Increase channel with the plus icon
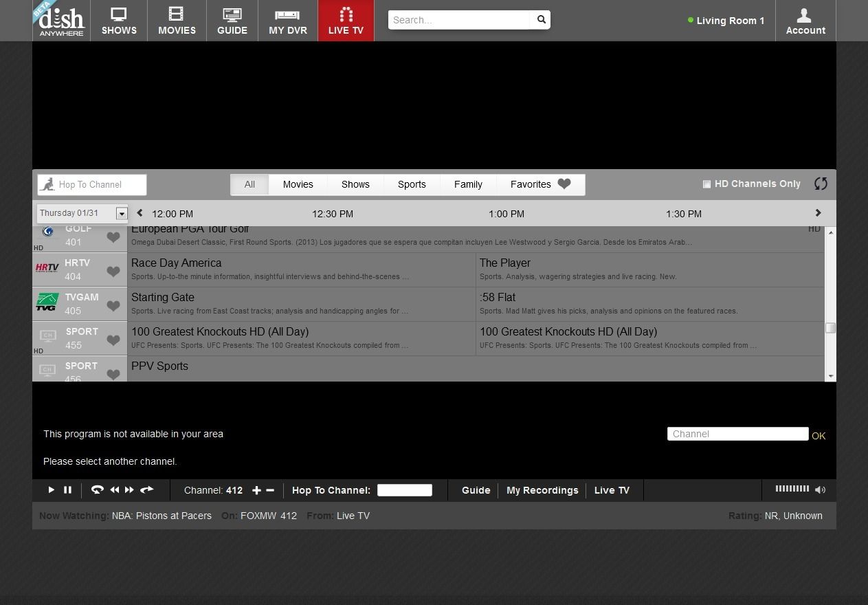Screen dimensions: 868x605 pyautogui.click(x=256, y=490)
